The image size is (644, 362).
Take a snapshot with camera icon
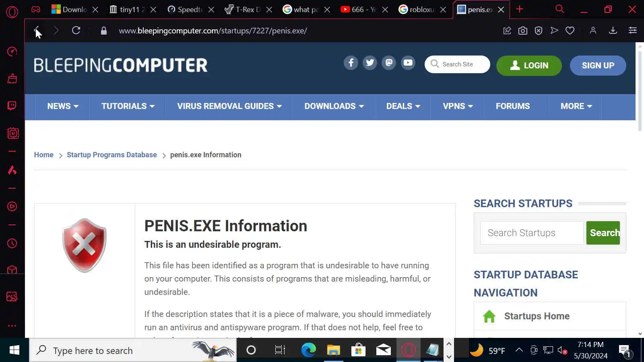pos(523,31)
